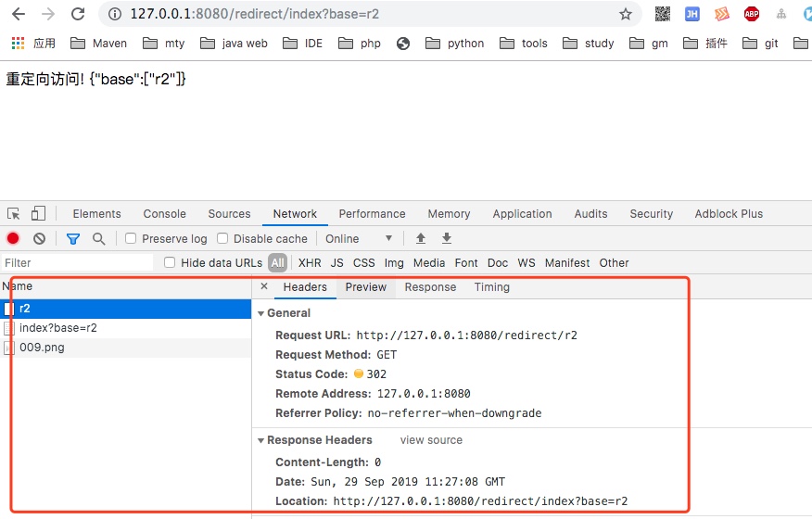This screenshot has width=812, height=519.
Task: Toggle the network filter funnel icon
Action: coord(73,238)
